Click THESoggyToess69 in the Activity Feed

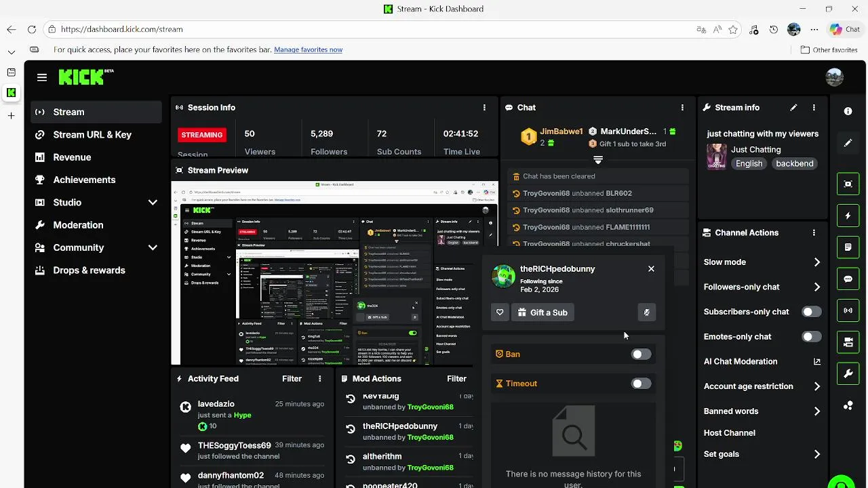[235, 445]
